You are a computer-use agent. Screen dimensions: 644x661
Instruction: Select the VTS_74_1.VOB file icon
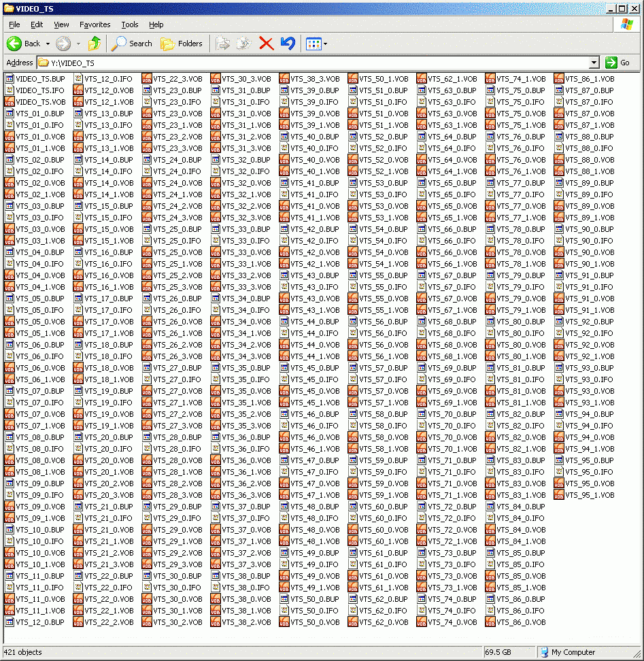[x=490, y=79]
